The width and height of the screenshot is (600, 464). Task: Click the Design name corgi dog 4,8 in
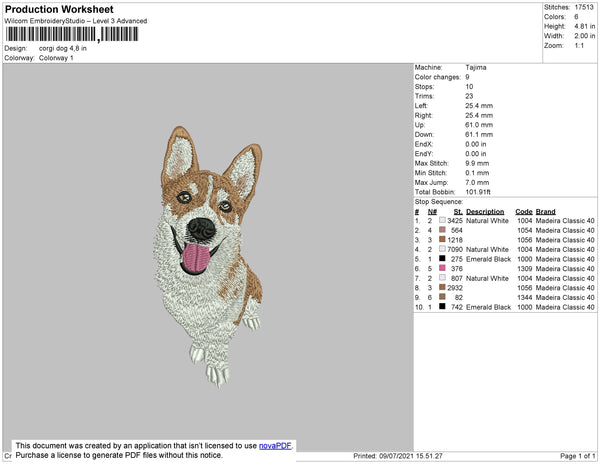63,48
